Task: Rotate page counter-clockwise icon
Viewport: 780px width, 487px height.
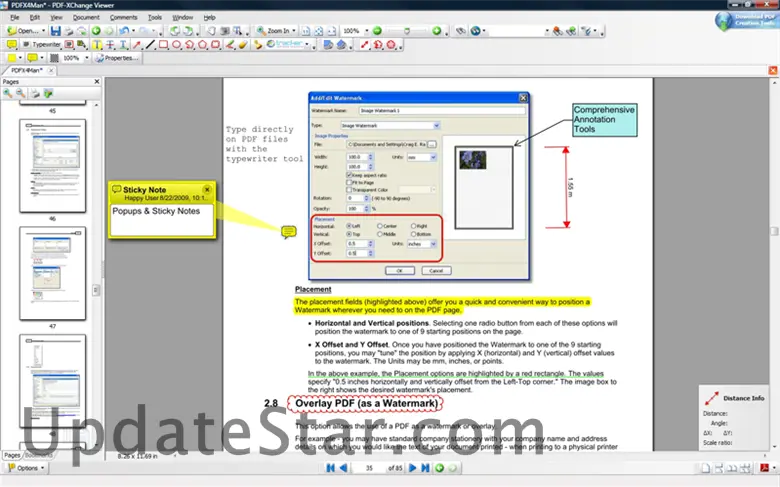Action: pos(175,31)
